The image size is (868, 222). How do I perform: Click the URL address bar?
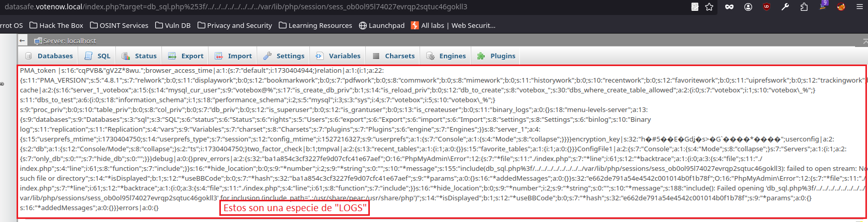click(341, 7)
